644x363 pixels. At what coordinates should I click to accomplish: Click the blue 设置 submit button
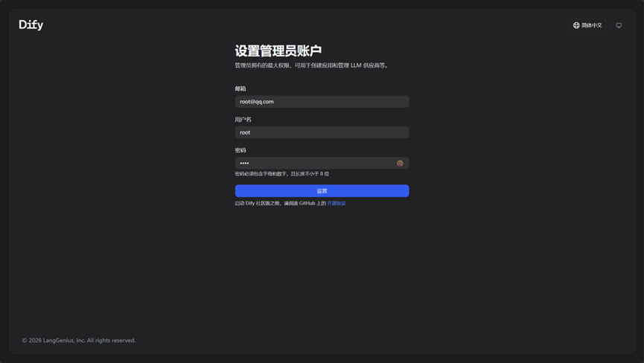[x=322, y=190]
